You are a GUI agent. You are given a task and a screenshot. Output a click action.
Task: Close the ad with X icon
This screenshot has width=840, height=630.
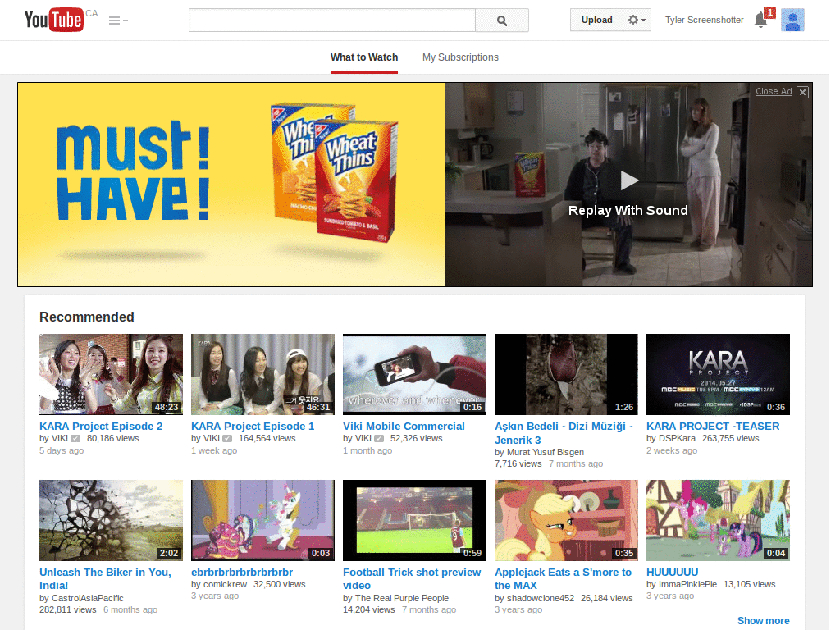[x=802, y=92]
